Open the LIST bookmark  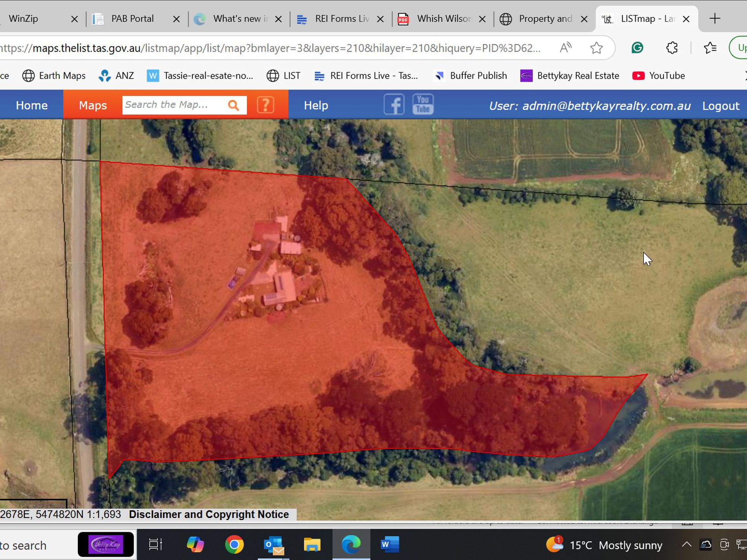(283, 75)
